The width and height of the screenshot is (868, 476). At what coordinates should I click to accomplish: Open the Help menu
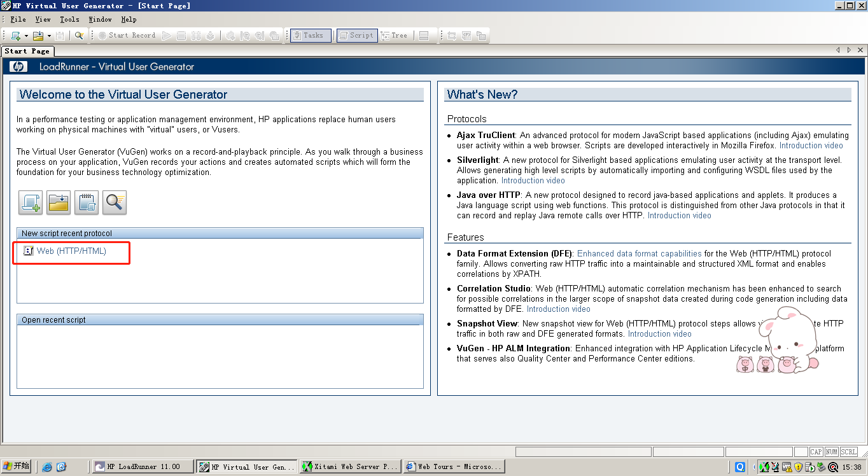(x=129, y=20)
